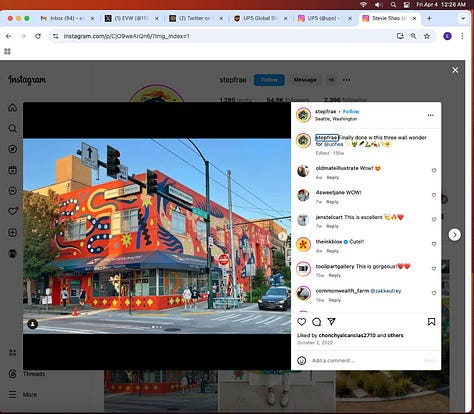
Task: Open Instagram Home in sidebar
Action: point(13,108)
